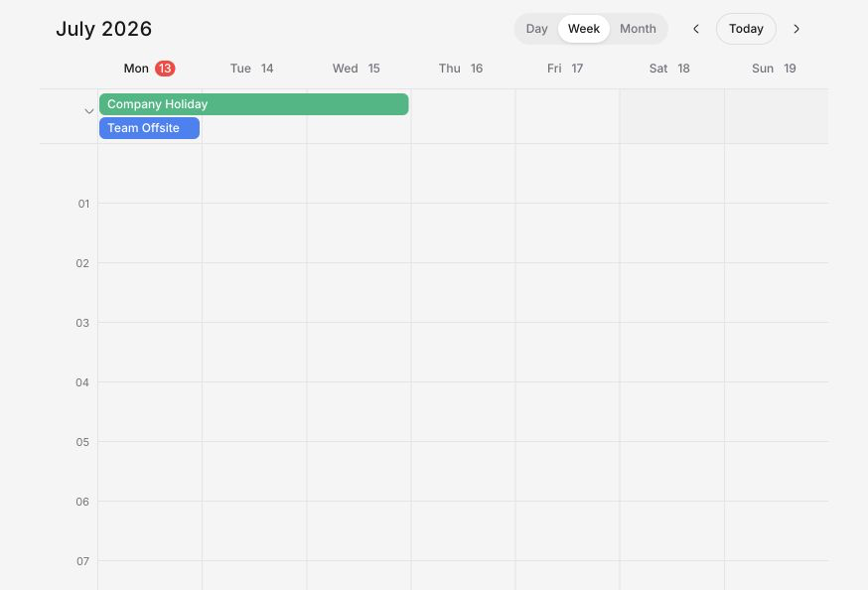Click the 07 hour label
Image resolution: width=868 pixels, height=590 pixels.
(83, 561)
